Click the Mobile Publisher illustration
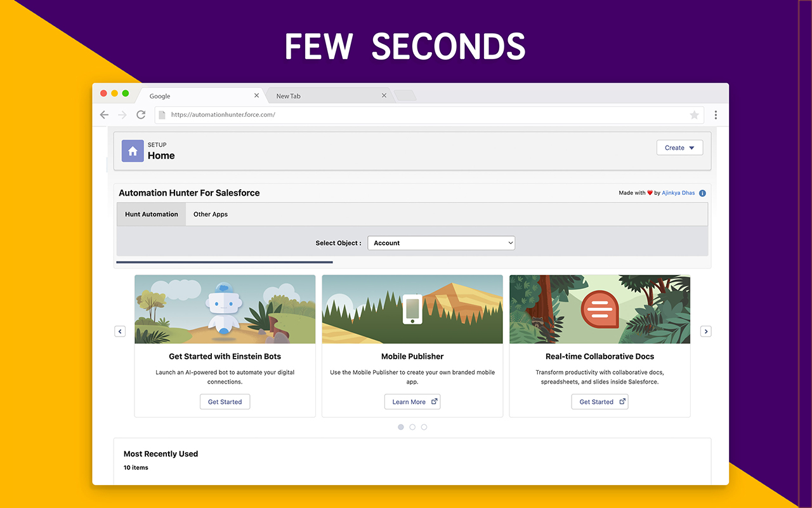Viewport: 812px width, 508px height. pos(412,309)
